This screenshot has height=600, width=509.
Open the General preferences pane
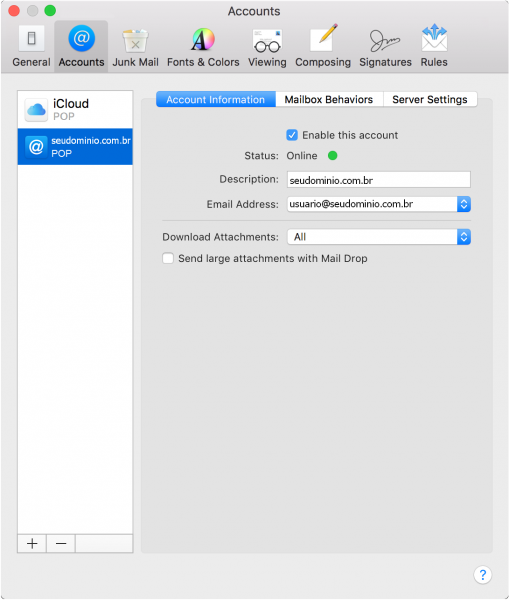31,46
